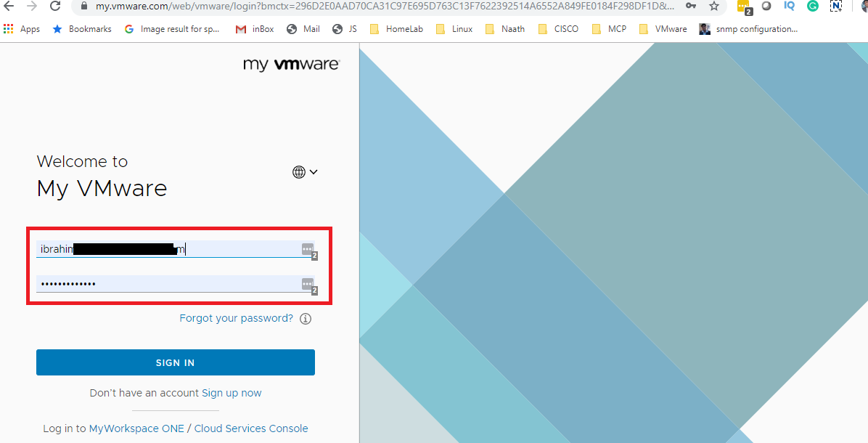868x443 pixels.
Task: Open the yellow extension showing badge 2
Action: 744,6
